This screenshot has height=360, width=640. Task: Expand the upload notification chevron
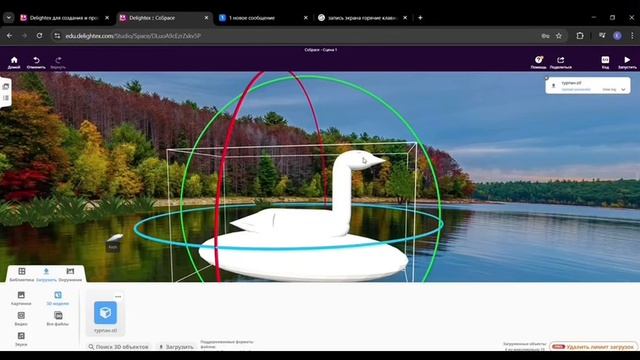623,89
